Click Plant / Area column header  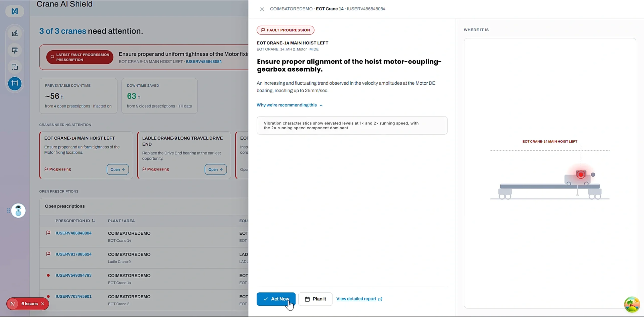click(121, 221)
